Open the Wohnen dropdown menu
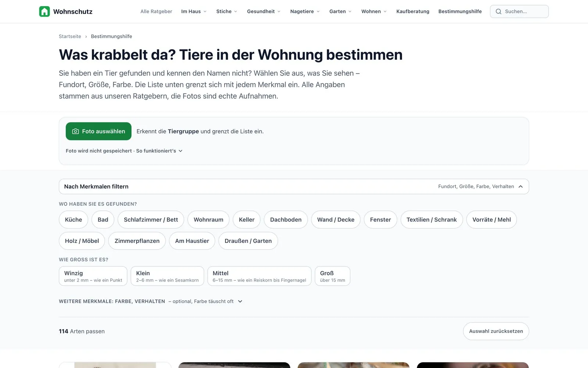The width and height of the screenshot is (588, 368). [374, 11]
